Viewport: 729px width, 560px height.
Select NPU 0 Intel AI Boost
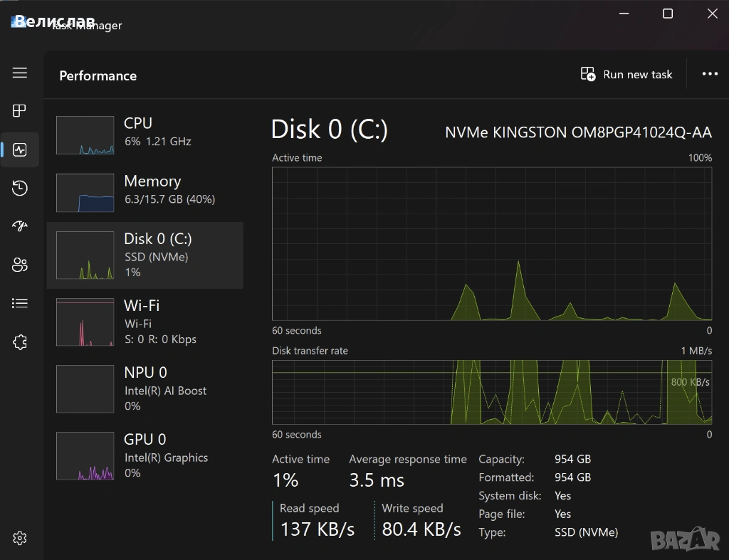coord(145,389)
